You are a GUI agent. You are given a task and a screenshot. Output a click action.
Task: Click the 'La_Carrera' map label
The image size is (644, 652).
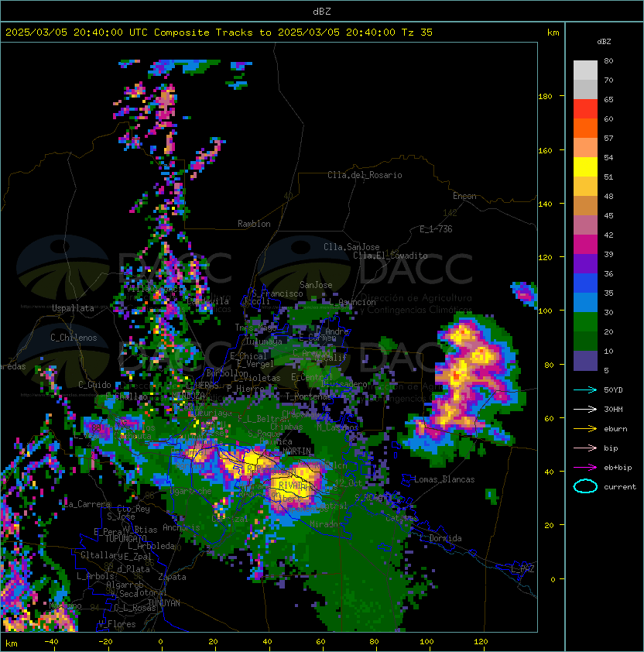87,504
